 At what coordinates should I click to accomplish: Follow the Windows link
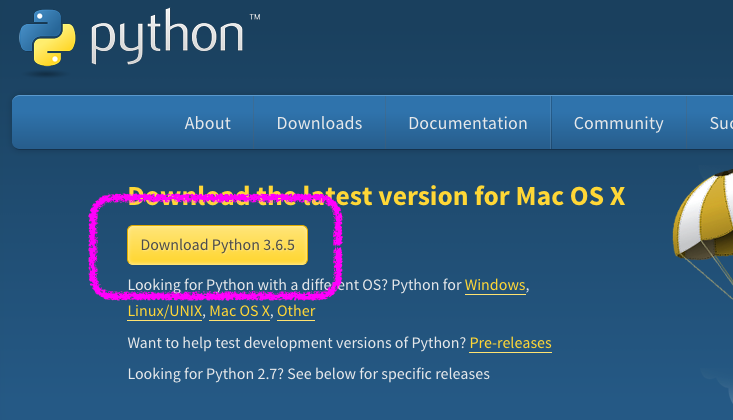(x=495, y=285)
